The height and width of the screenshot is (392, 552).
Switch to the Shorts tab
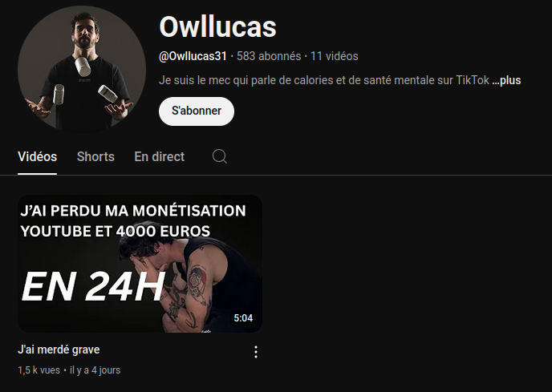[95, 156]
